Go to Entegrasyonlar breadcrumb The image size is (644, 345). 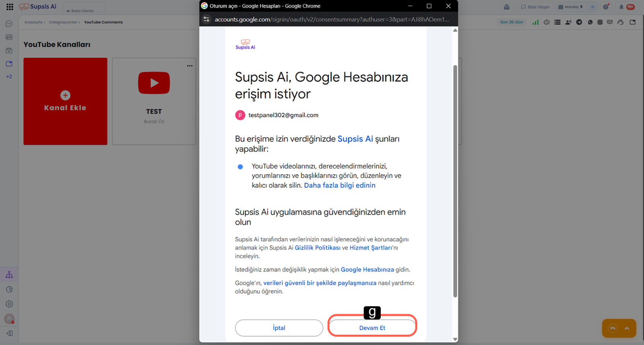coord(63,22)
